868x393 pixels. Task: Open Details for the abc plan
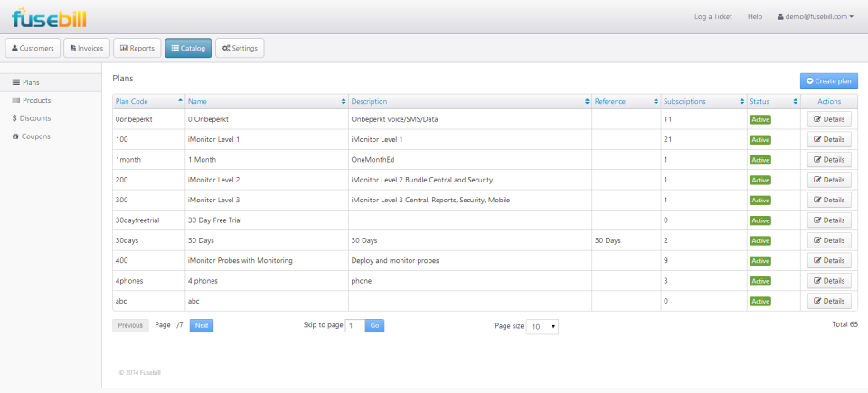tap(829, 301)
